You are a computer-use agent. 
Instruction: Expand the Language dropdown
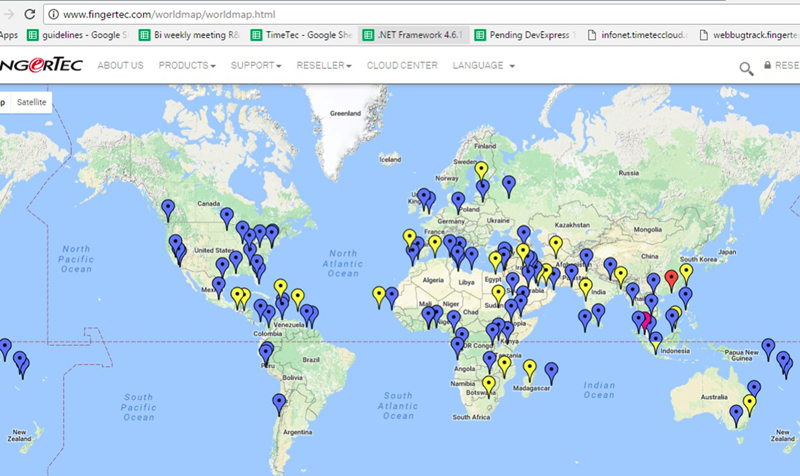[x=483, y=66]
